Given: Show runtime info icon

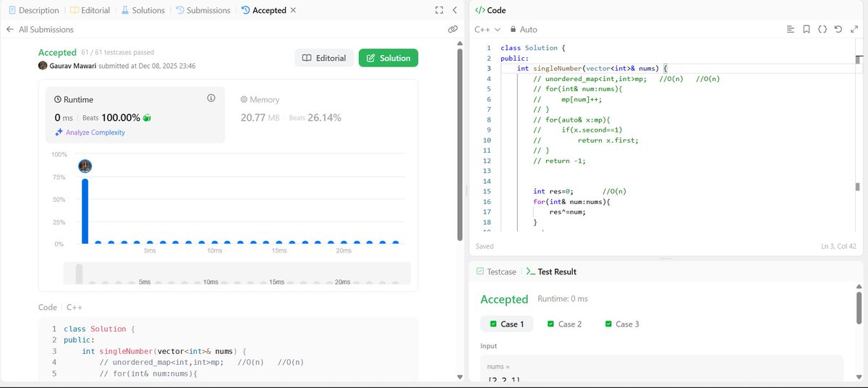Looking at the screenshot, I should [211, 98].
